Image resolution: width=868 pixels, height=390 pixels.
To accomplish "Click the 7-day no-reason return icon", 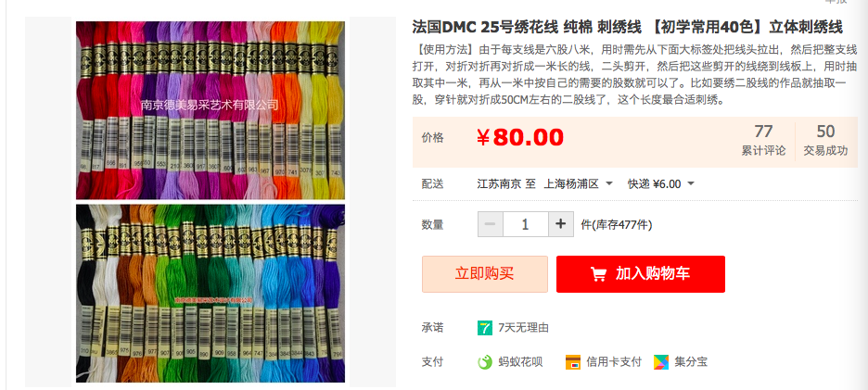I will tap(485, 328).
